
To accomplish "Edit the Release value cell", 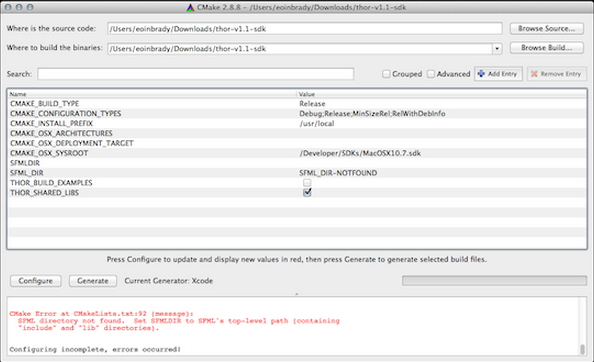I will click(312, 104).
